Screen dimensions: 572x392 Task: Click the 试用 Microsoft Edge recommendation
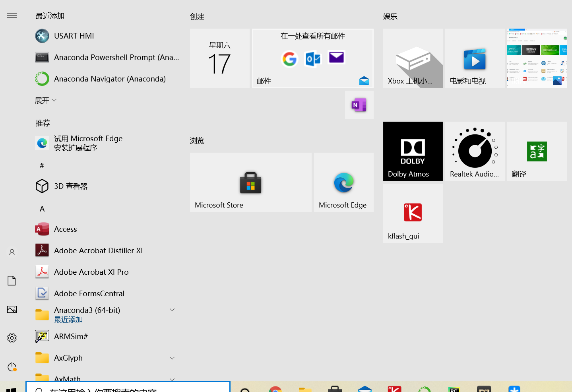88,143
